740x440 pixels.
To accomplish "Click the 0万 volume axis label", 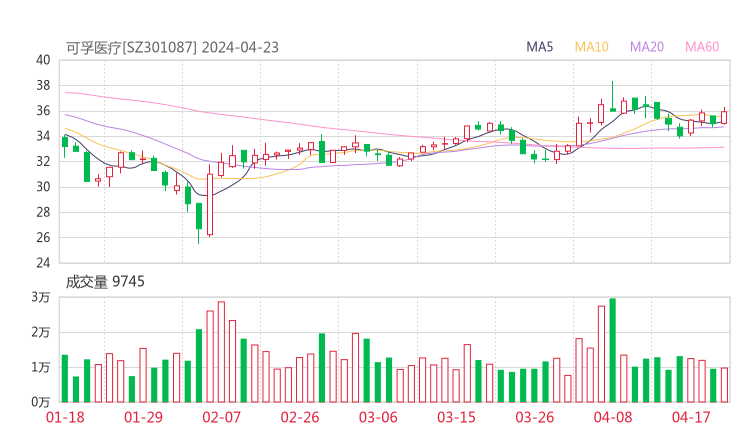I will tap(41, 402).
